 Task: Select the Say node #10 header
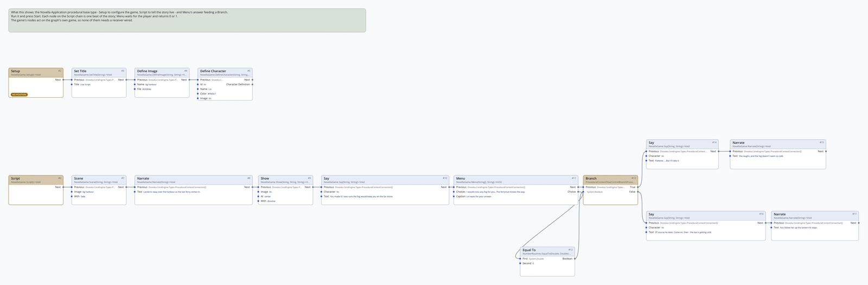tap(385, 180)
